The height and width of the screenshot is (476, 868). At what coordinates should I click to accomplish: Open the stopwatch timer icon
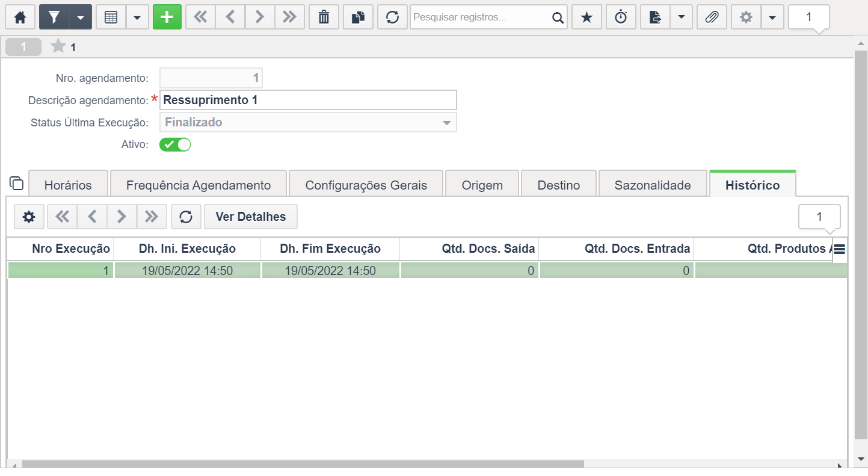(x=621, y=17)
